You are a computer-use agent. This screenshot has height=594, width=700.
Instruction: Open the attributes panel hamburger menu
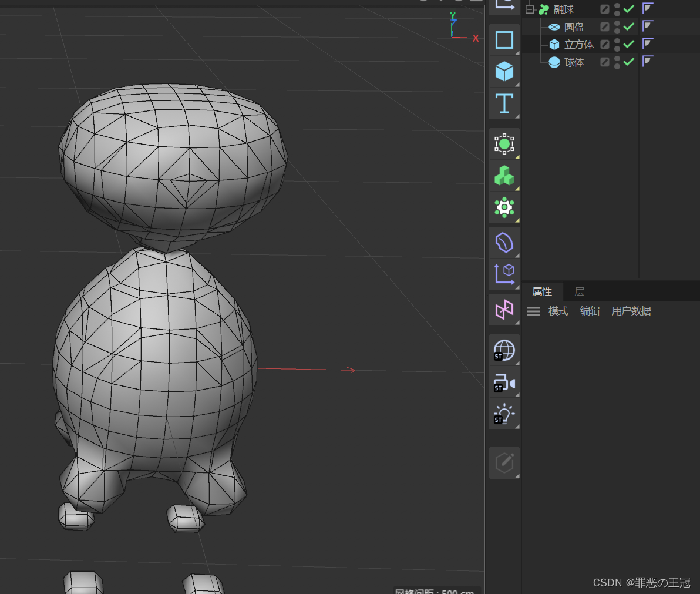[533, 311]
